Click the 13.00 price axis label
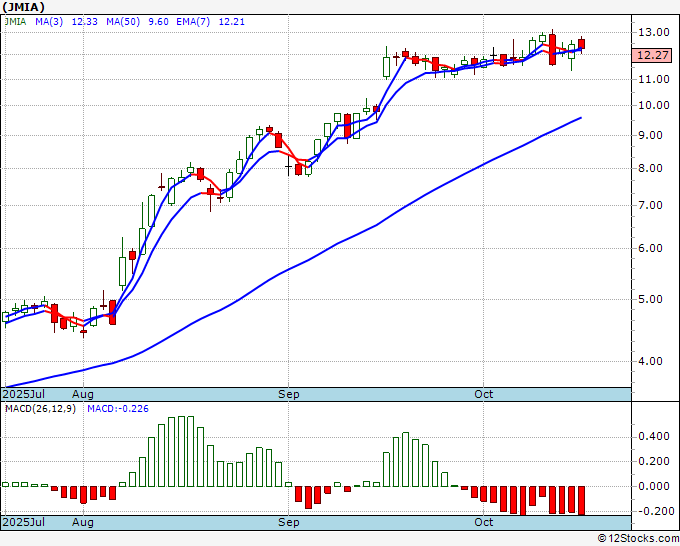The height and width of the screenshot is (546, 680). click(x=654, y=32)
